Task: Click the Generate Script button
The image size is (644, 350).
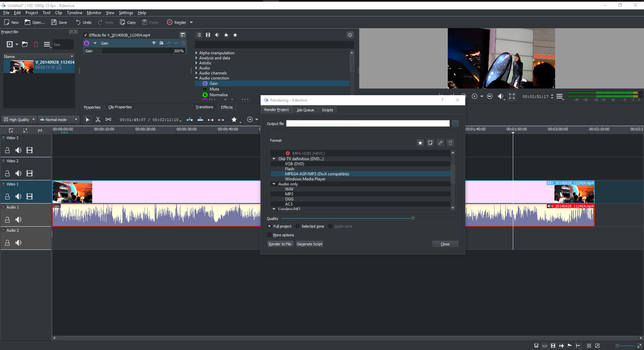Action: pos(309,244)
